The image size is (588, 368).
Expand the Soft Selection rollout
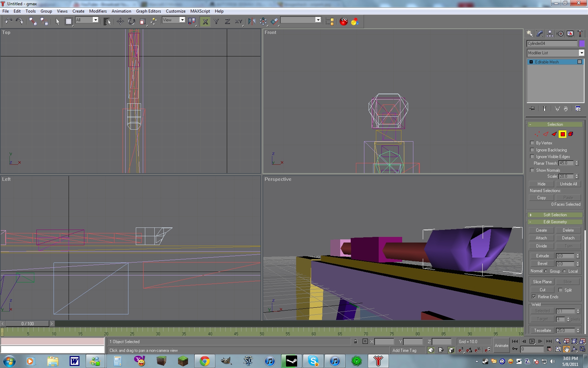click(x=555, y=215)
